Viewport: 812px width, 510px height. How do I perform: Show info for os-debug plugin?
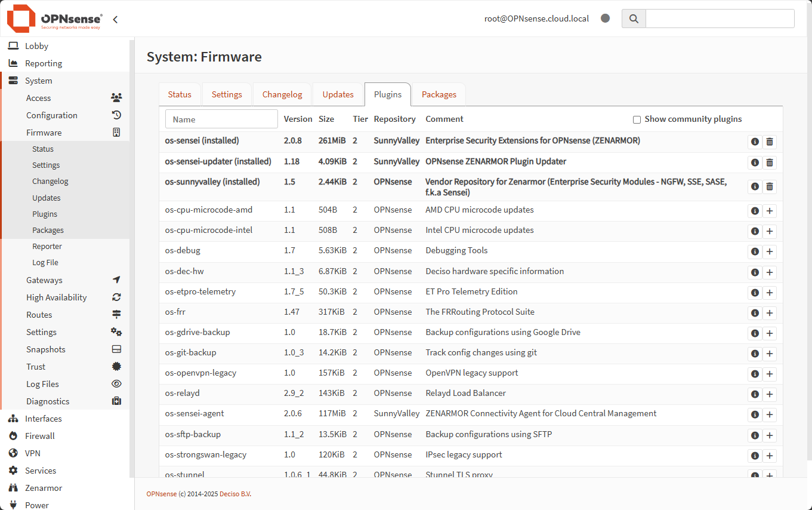[755, 251]
